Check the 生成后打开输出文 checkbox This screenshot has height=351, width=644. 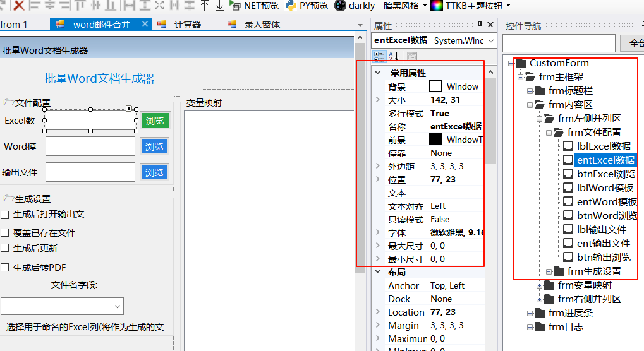tap(5, 215)
